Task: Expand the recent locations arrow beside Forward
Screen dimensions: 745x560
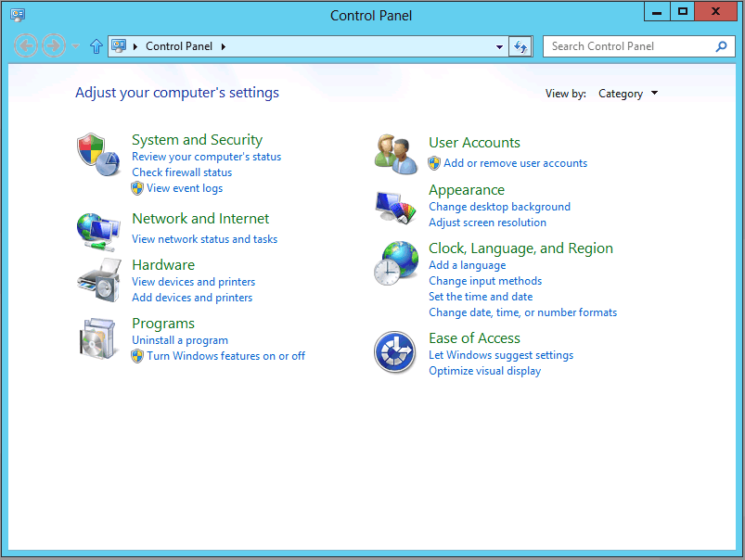Action: tap(76, 46)
